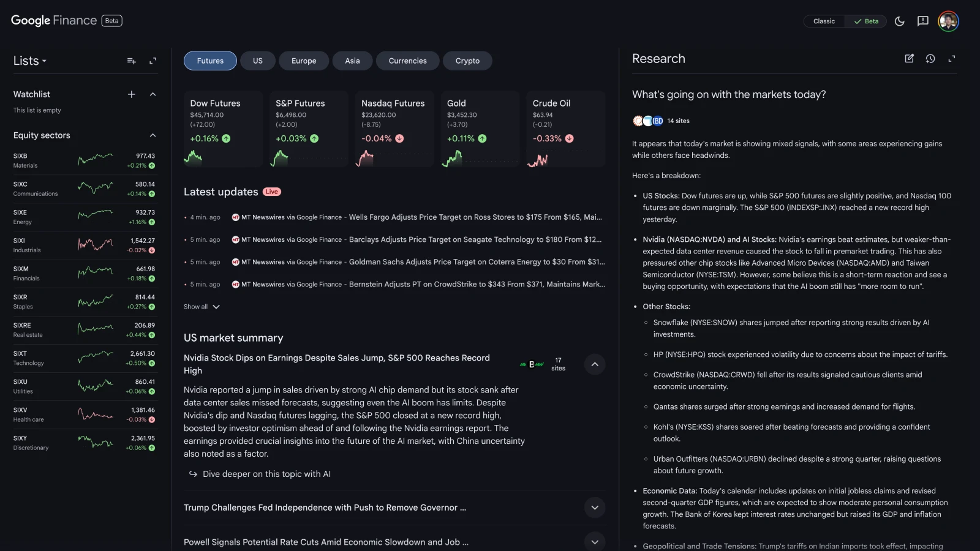The width and height of the screenshot is (980, 551).
Task: Click the SIXB Materials sparkline chart
Action: pyautogui.click(x=96, y=160)
